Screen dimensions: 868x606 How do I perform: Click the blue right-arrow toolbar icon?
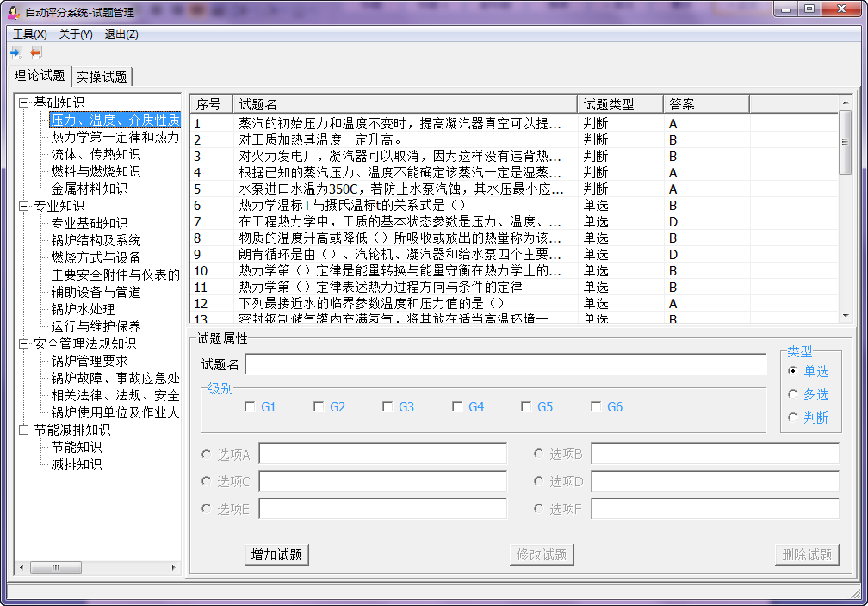(15, 53)
